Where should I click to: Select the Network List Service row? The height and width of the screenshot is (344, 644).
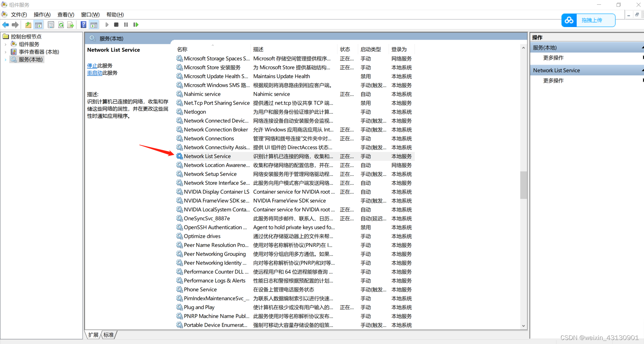pos(295,156)
